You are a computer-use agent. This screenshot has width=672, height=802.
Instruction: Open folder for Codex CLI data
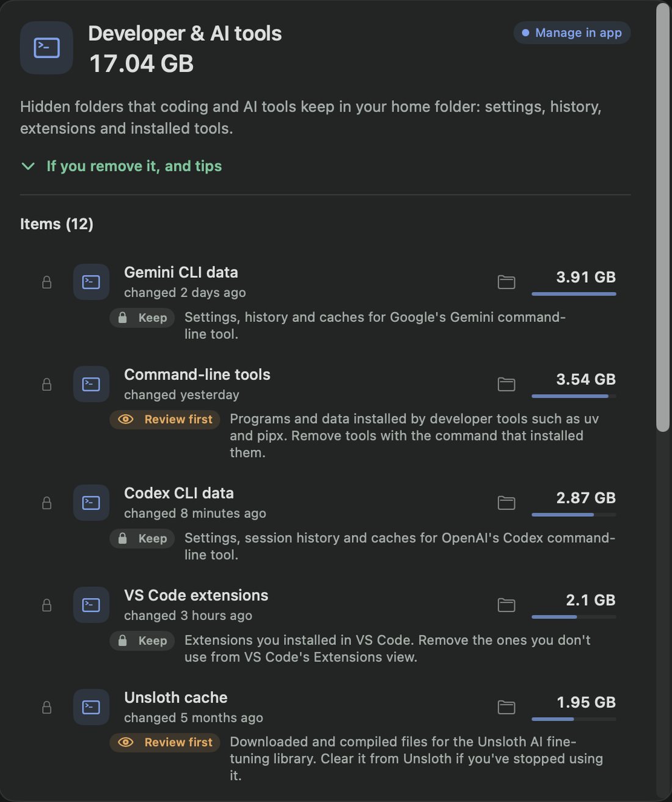506,502
